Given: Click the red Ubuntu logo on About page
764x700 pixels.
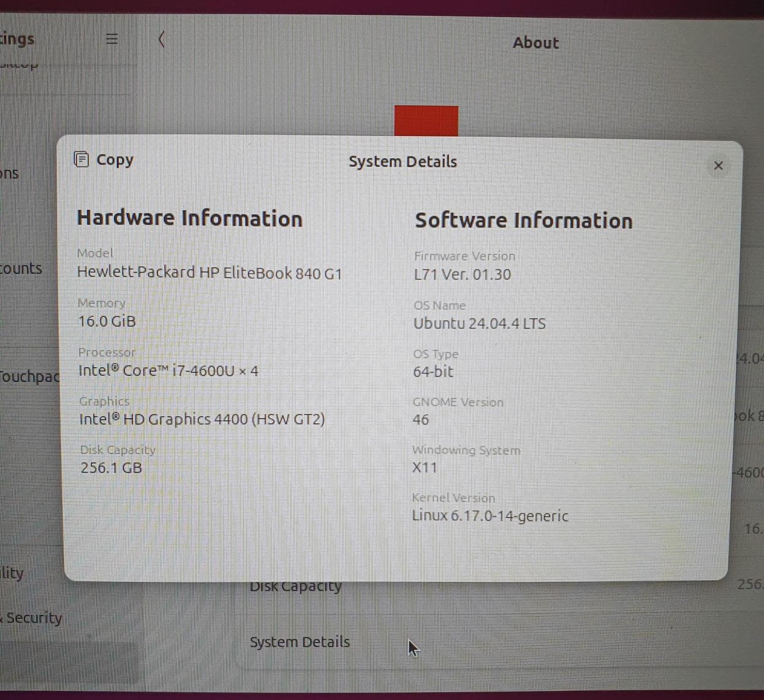Looking at the screenshot, I should tap(426, 121).
